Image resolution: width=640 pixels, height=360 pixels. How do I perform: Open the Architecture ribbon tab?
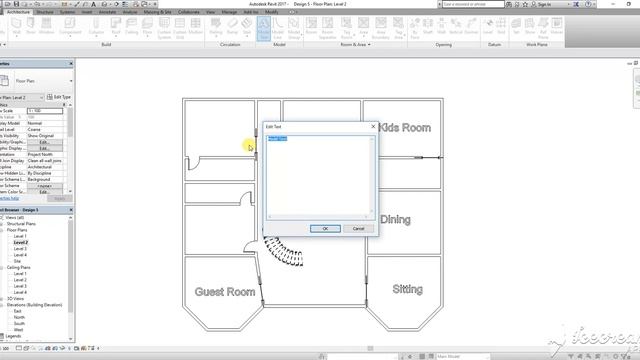(18, 12)
